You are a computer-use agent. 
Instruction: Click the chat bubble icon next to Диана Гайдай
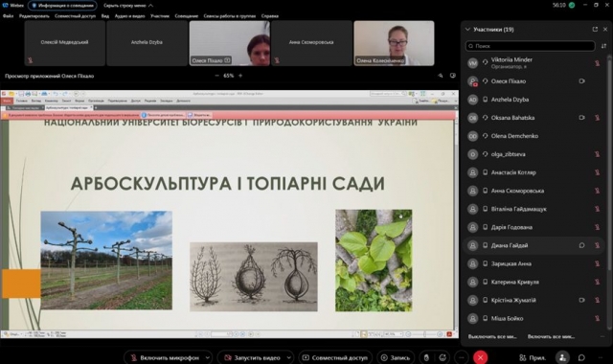click(581, 245)
